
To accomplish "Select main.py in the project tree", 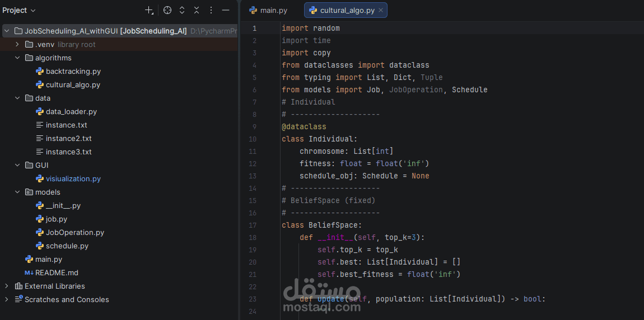I will click(x=49, y=259).
